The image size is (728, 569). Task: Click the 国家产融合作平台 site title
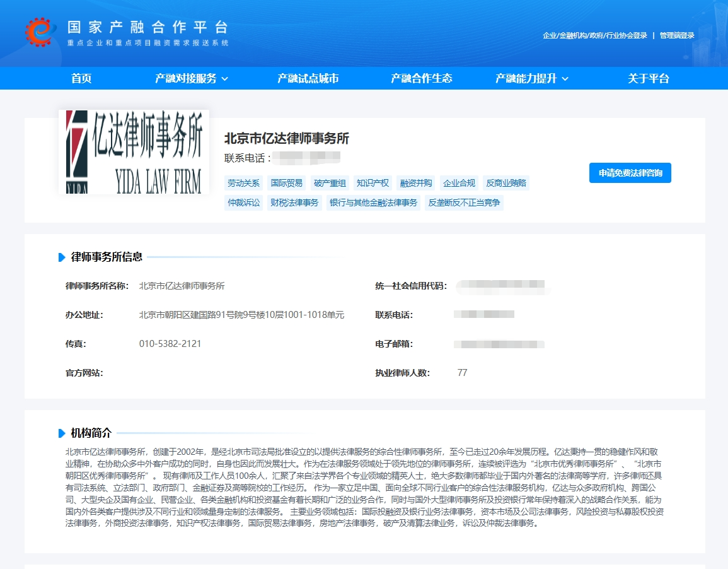(147, 27)
